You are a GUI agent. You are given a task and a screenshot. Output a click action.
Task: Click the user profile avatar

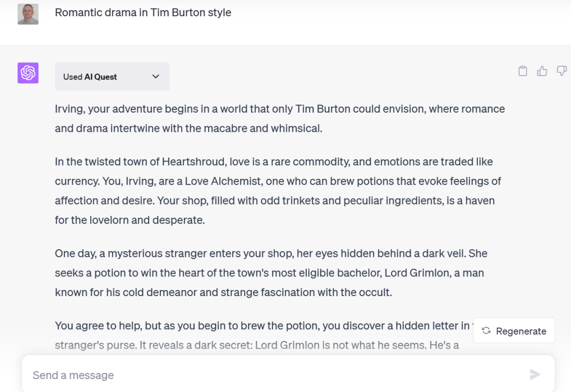(28, 14)
